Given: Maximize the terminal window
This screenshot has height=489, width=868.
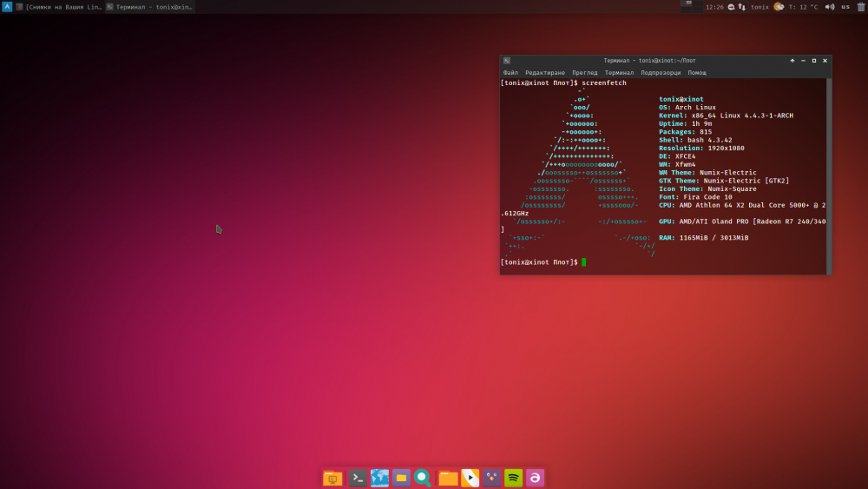Looking at the screenshot, I should 814,61.
